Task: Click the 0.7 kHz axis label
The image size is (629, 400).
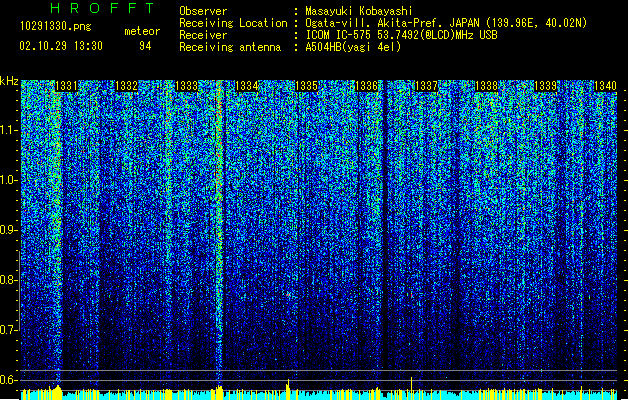Action: 9,330
